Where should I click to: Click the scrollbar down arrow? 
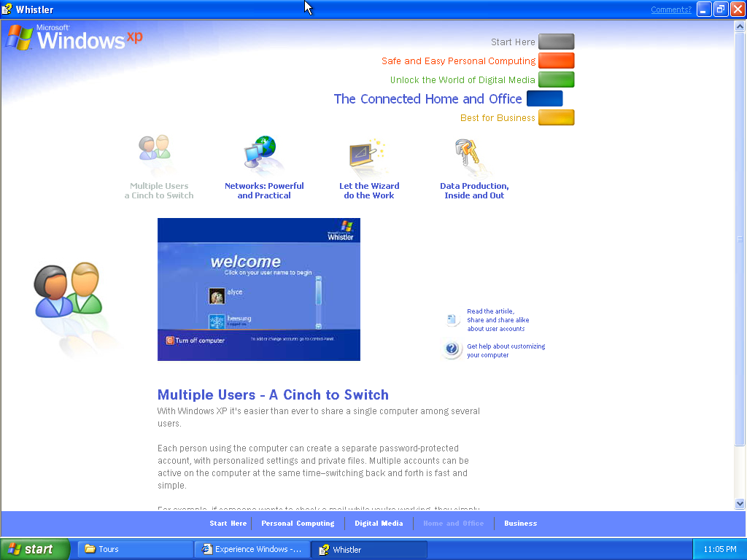[740, 503]
